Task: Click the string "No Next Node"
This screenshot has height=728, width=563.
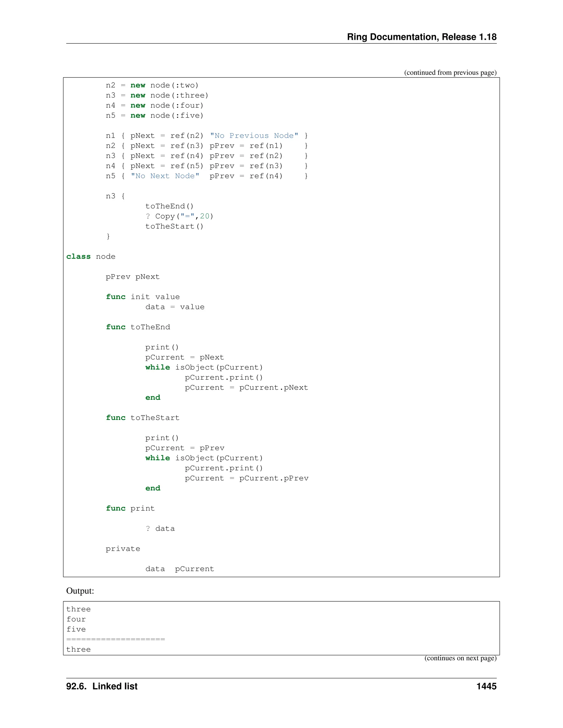Action: tap(165, 176)
